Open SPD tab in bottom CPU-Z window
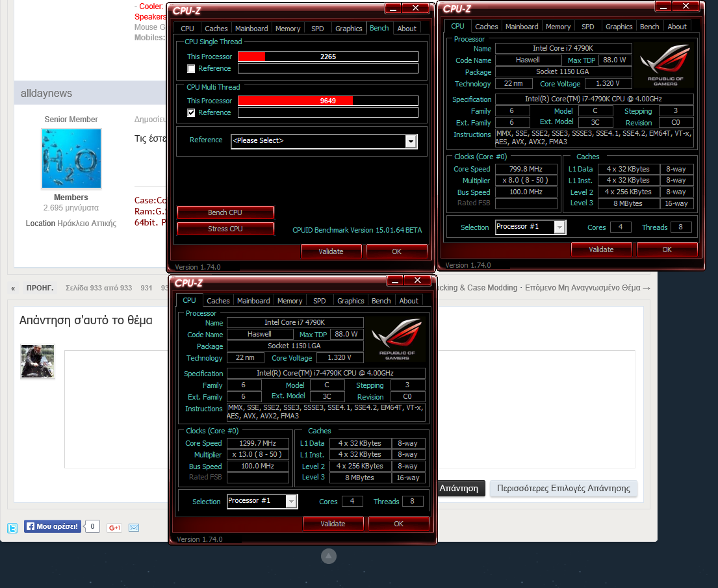Screen dimensions: 718x588 coord(319,301)
